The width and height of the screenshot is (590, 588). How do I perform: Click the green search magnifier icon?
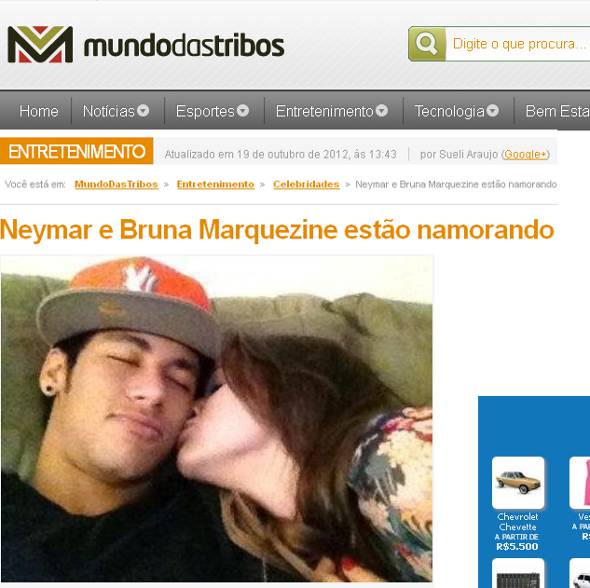click(427, 44)
